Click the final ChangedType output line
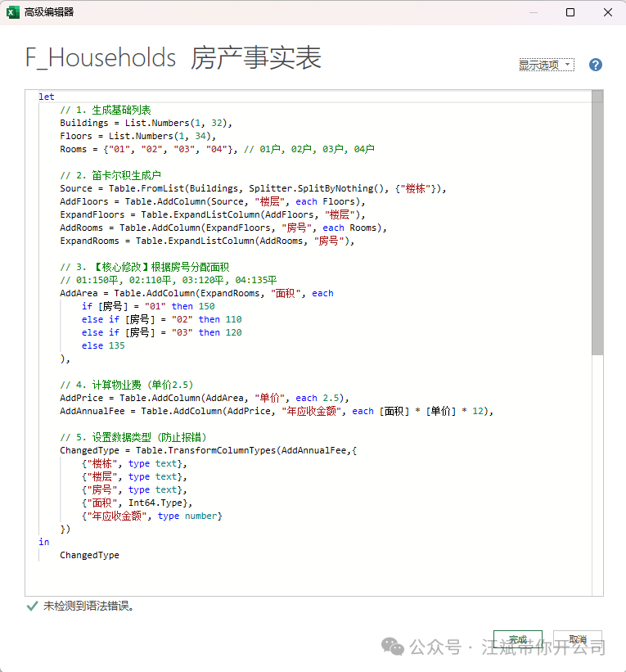 [x=89, y=555]
